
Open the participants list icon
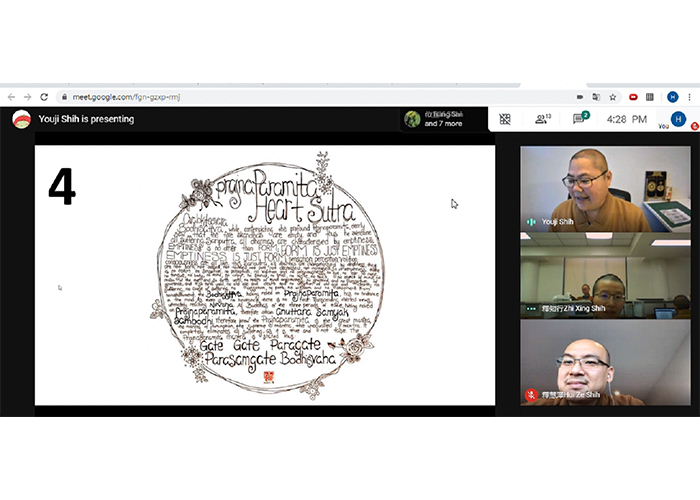(x=542, y=119)
